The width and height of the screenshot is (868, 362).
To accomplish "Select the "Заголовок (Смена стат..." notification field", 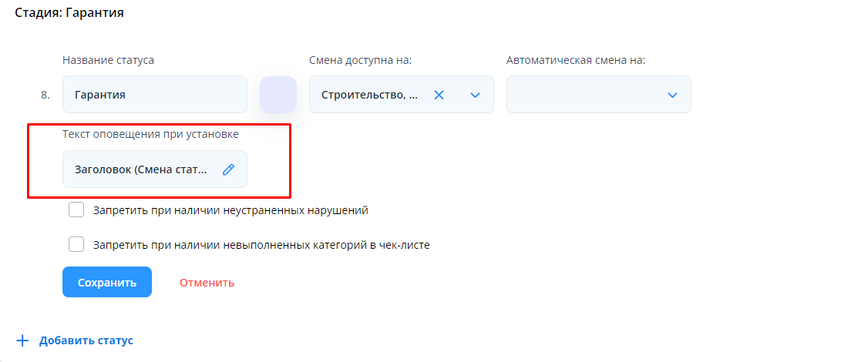I will point(141,169).
